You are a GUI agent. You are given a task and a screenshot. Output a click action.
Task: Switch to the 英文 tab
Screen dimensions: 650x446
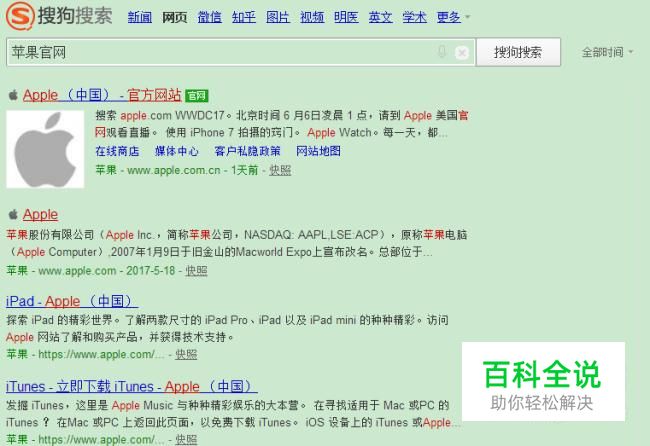(381, 17)
